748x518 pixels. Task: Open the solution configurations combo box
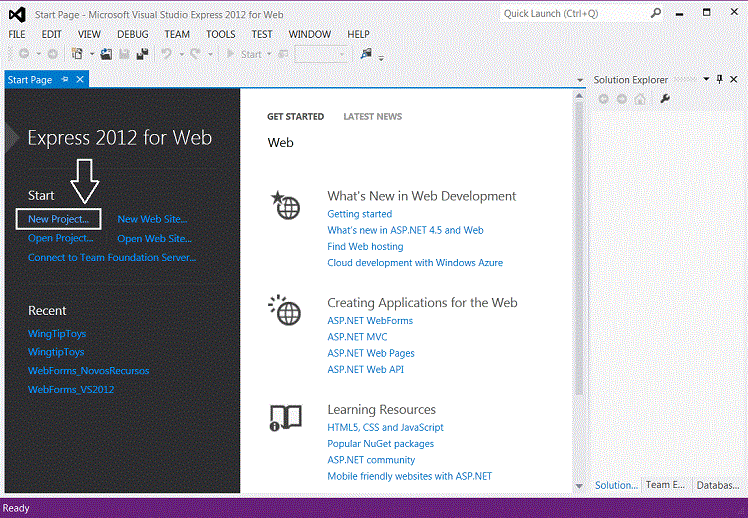[x=321, y=54]
